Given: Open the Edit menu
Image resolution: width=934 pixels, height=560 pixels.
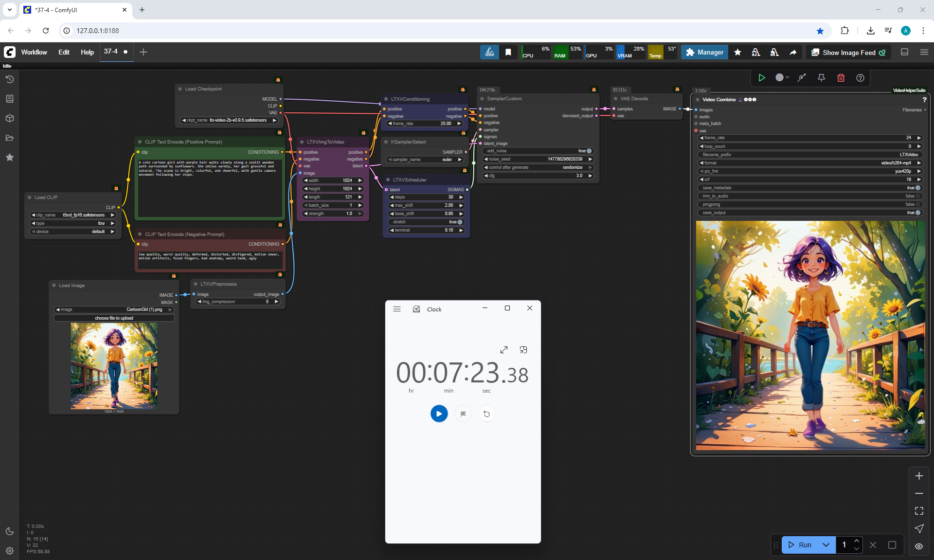Looking at the screenshot, I should [x=64, y=52].
